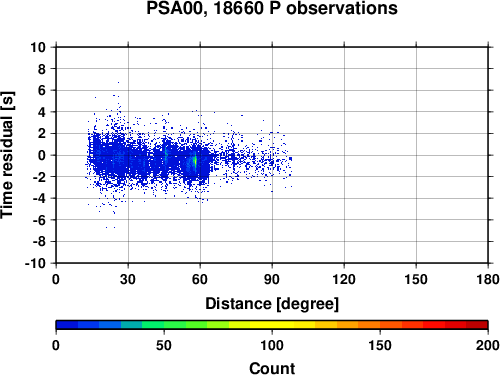The image size is (500, 375).
Task: Click y-axis tick label '-10'
Action: click(35, 263)
